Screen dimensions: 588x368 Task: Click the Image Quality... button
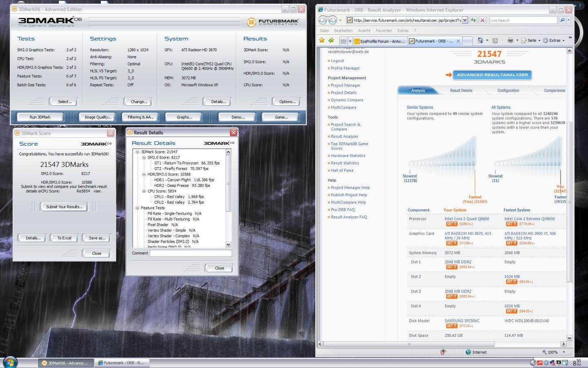(98, 117)
